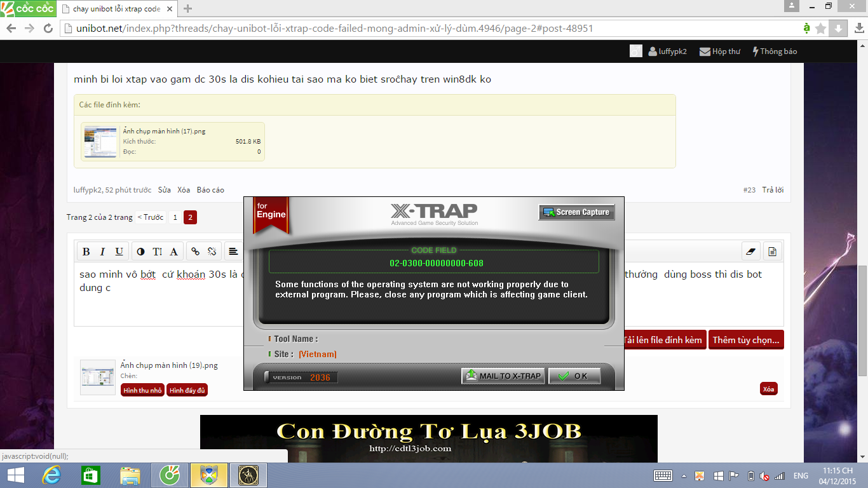Select the unibot thread tab

(x=116, y=9)
